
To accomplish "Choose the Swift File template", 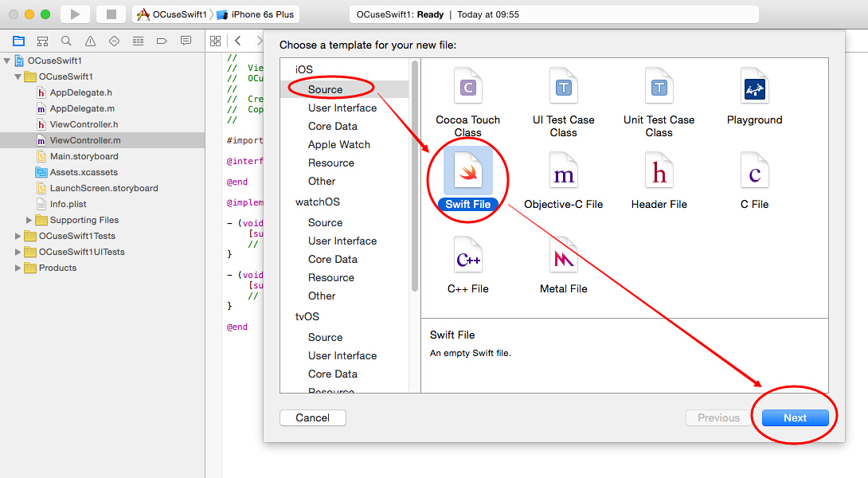I will click(x=467, y=180).
